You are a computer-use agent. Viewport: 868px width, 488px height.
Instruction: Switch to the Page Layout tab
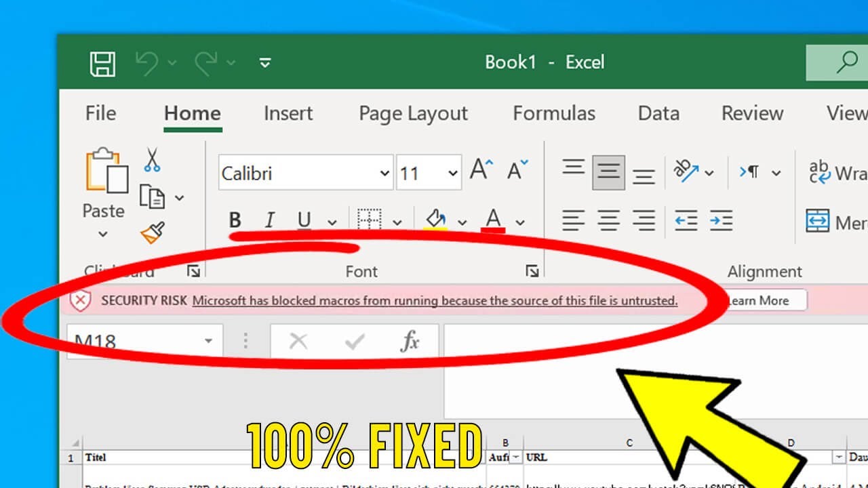click(x=413, y=114)
